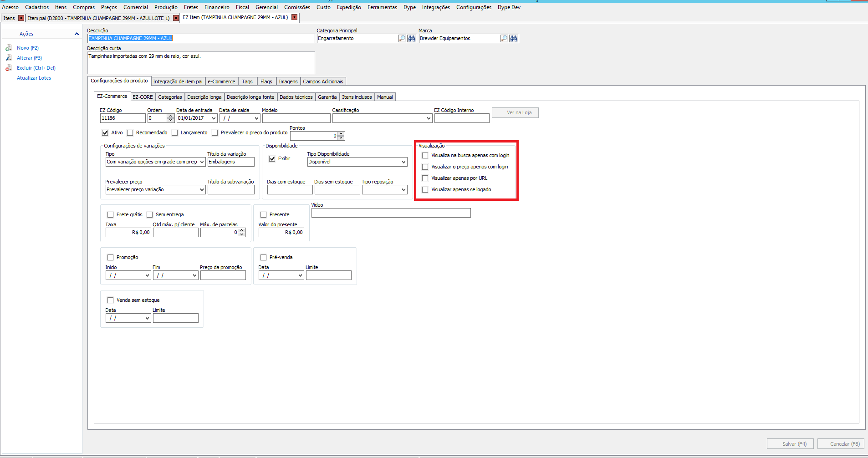
Task: Enable Visualiza na busca apenas com login
Action: [425, 155]
